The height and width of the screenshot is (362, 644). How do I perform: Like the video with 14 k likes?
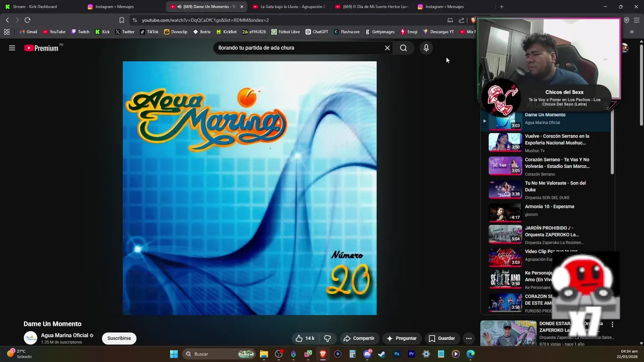tap(305, 338)
